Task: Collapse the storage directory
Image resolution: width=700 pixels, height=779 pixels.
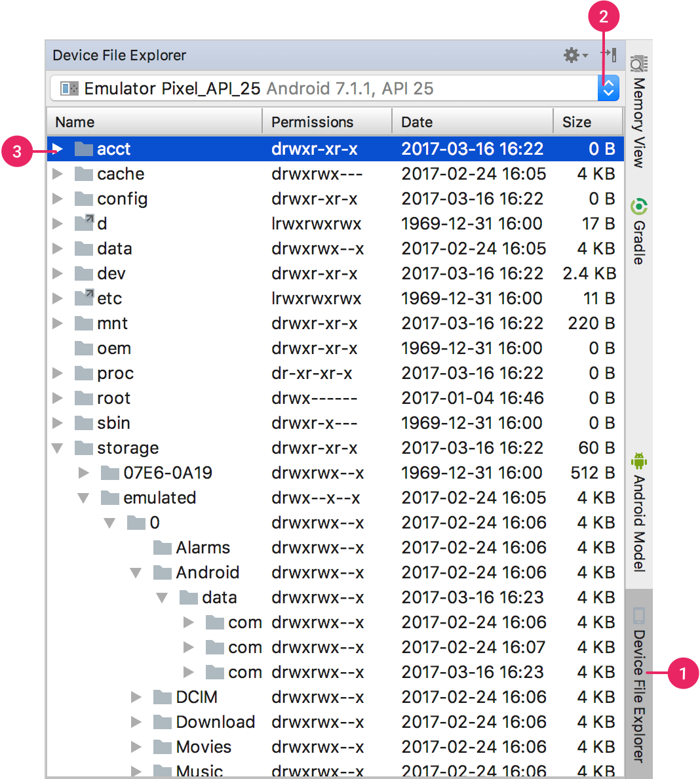Action: [x=57, y=448]
